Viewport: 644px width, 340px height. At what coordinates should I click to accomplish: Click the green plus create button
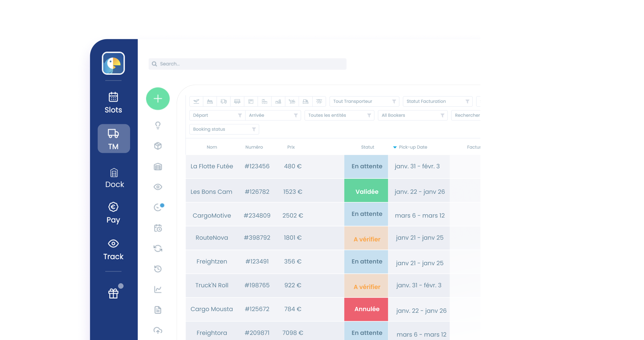coord(158,99)
